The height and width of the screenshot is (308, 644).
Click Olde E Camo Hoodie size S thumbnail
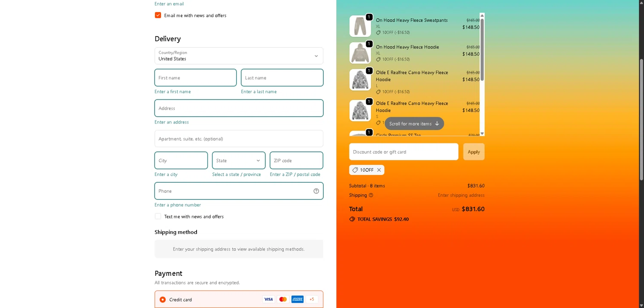point(360,111)
